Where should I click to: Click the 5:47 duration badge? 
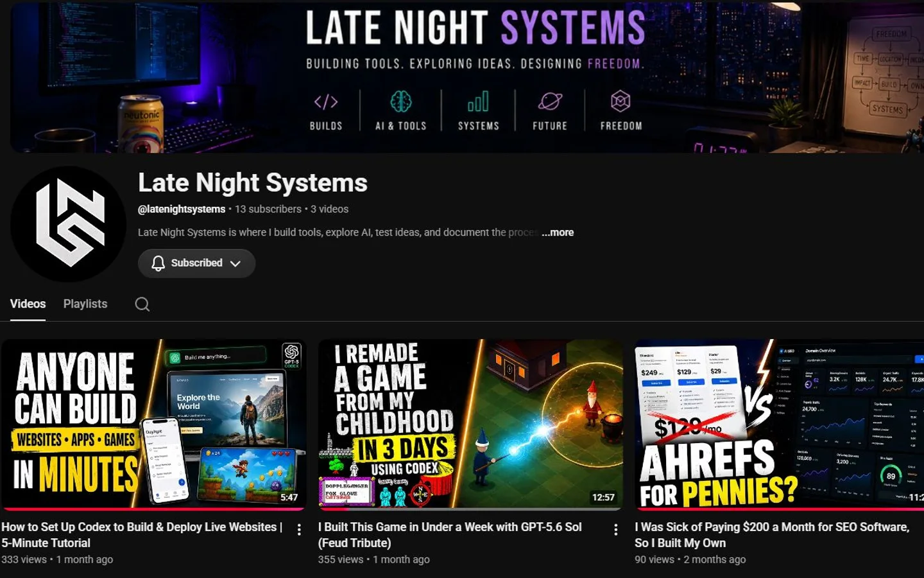289,497
